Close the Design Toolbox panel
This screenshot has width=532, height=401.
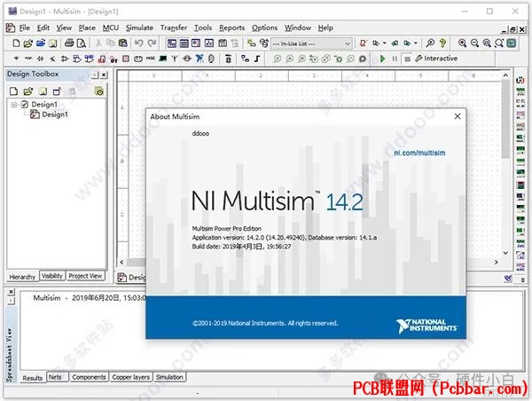pyautogui.click(x=104, y=75)
